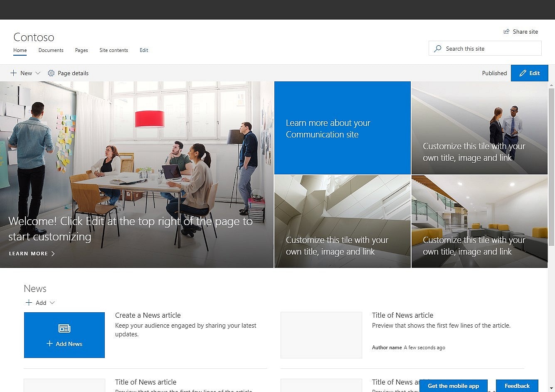Click the chevron arrow after LEARN MORE
Viewport: 555px width, 392px height.
[x=53, y=253]
